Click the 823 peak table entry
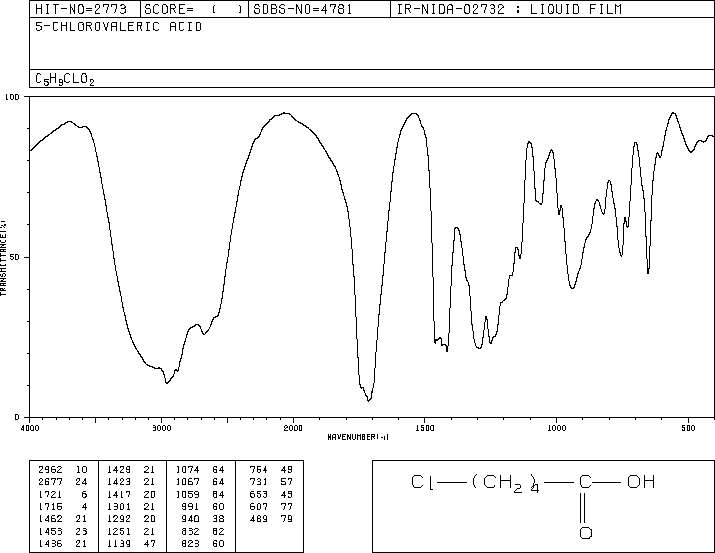715x553 pixels. pyautogui.click(x=202, y=544)
